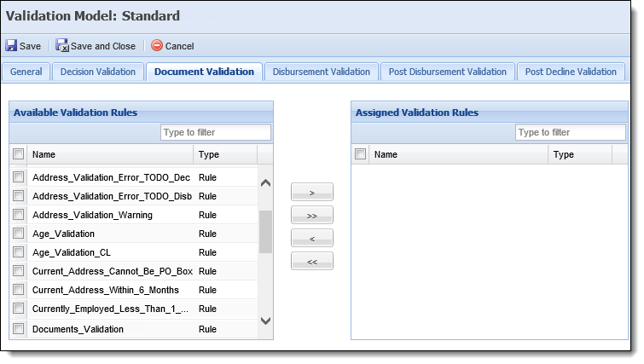The image size is (644, 364).
Task: Toggle select-all checkbox in Available rules header
Action: click(19, 154)
